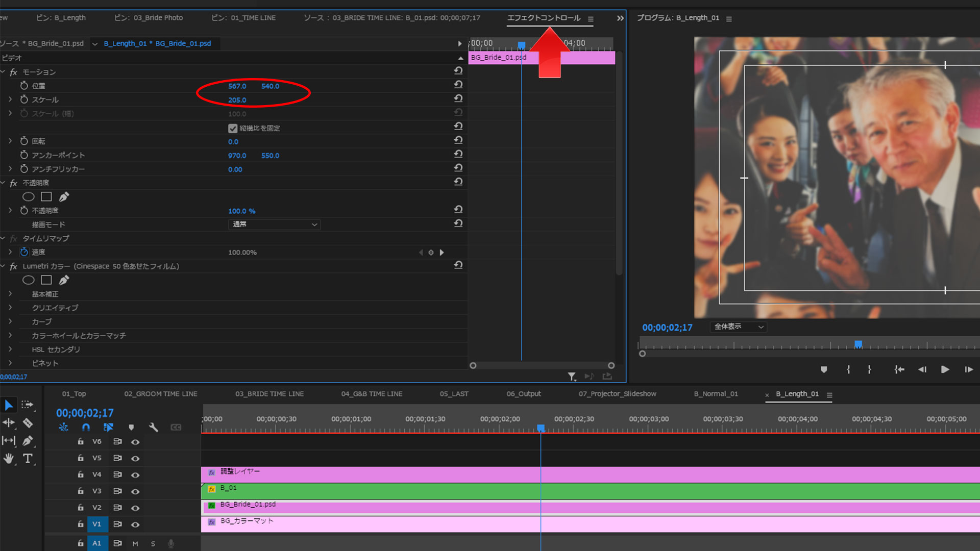Screen dimensions: 980x551
Task: Select the Hand tool
Action: 9,458
